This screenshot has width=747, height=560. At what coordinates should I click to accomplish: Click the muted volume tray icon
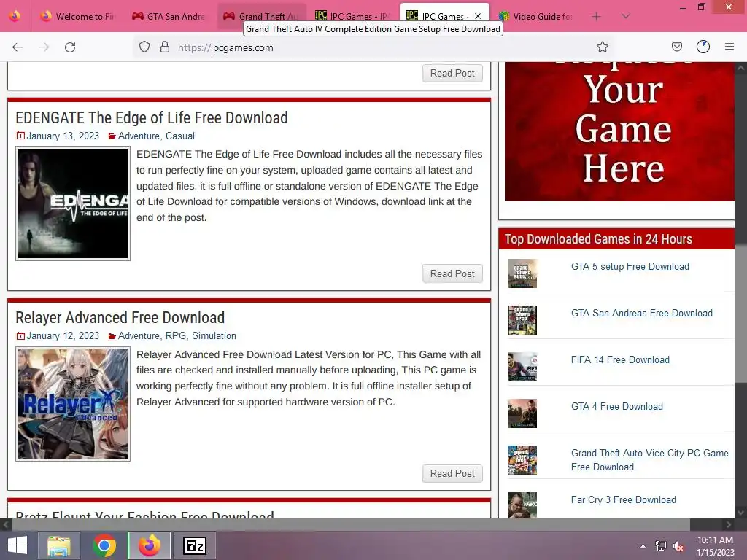(678, 546)
